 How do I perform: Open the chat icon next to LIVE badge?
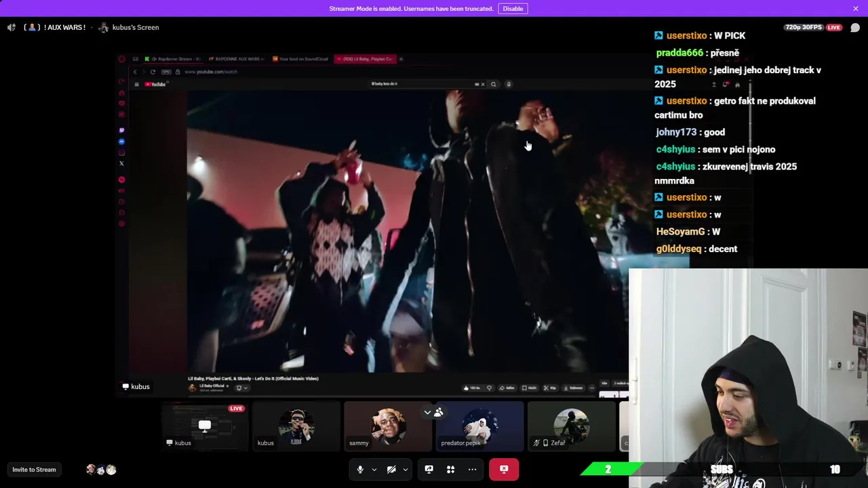(855, 28)
